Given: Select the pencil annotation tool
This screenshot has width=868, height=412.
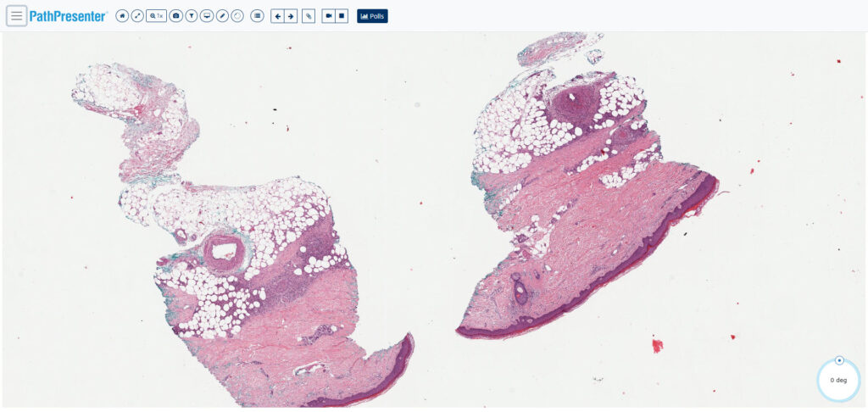Looking at the screenshot, I should pos(223,16).
